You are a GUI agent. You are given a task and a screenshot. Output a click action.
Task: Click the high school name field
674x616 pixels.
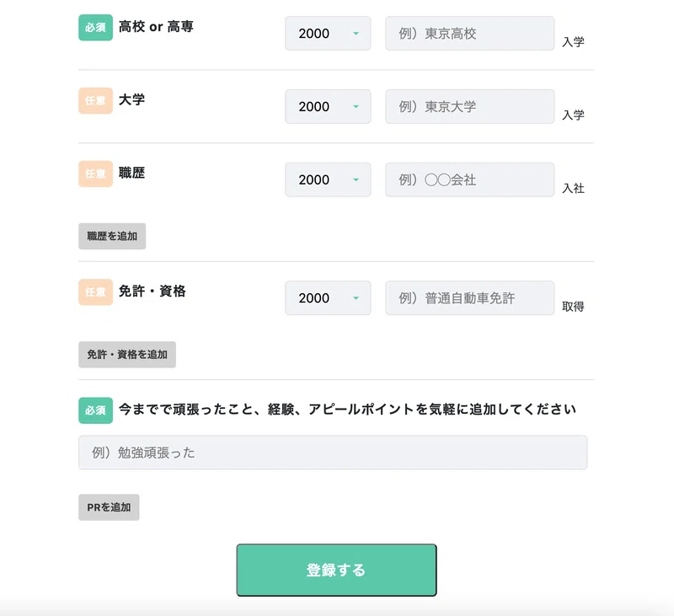pos(470,34)
